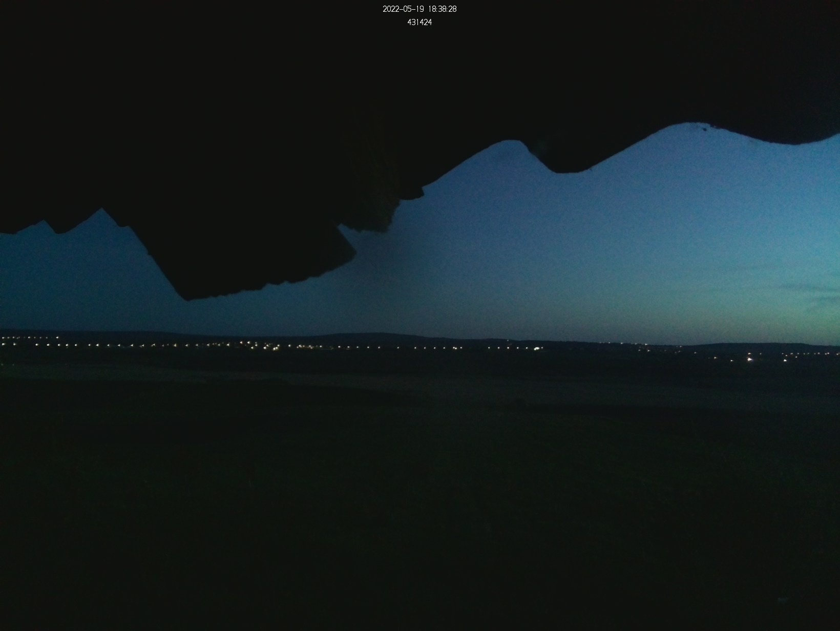Click the small hole in the top-right overhang
The height and width of the screenshot is (631, 840).
click(x=705, y=129)
